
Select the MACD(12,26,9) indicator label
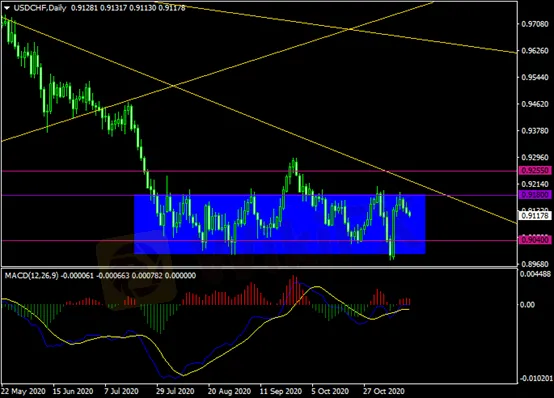pyautogui.click(x=31, y=276)
